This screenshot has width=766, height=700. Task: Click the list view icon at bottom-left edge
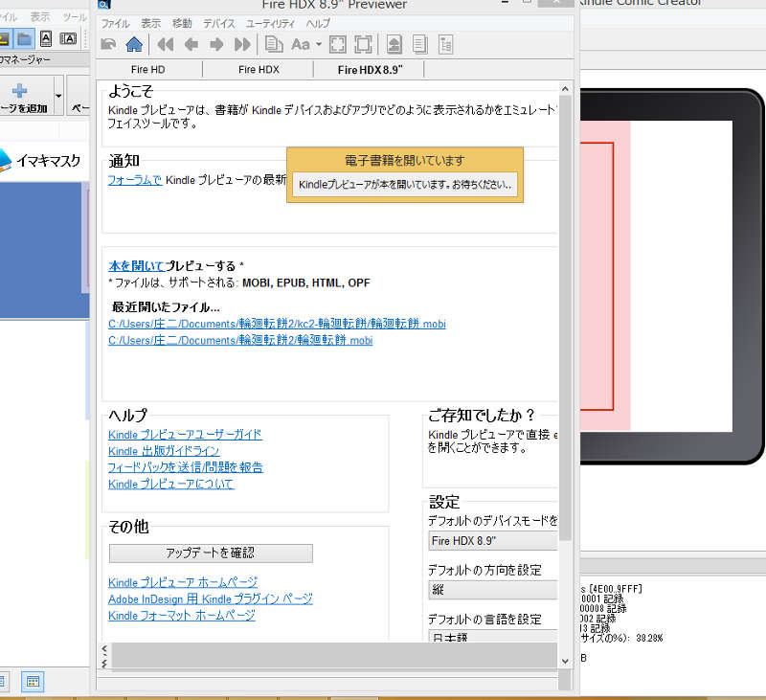point(3,682)
